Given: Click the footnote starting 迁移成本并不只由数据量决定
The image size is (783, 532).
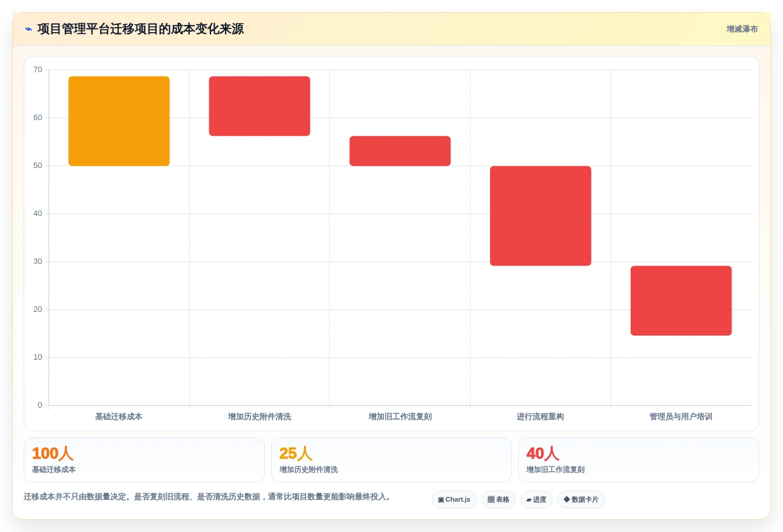Looking at the screenshot, I should 209,497.
